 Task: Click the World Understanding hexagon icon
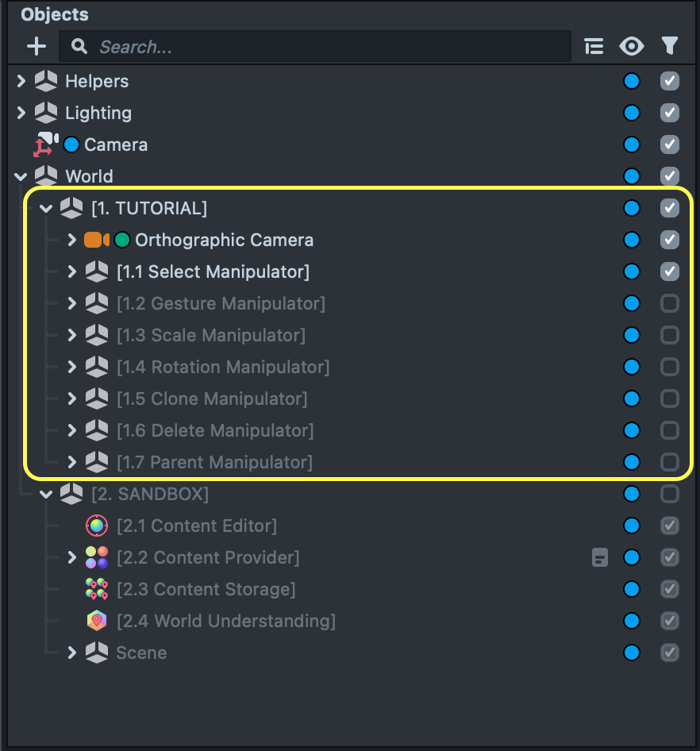pyautogui.click(x=97, y=621)
